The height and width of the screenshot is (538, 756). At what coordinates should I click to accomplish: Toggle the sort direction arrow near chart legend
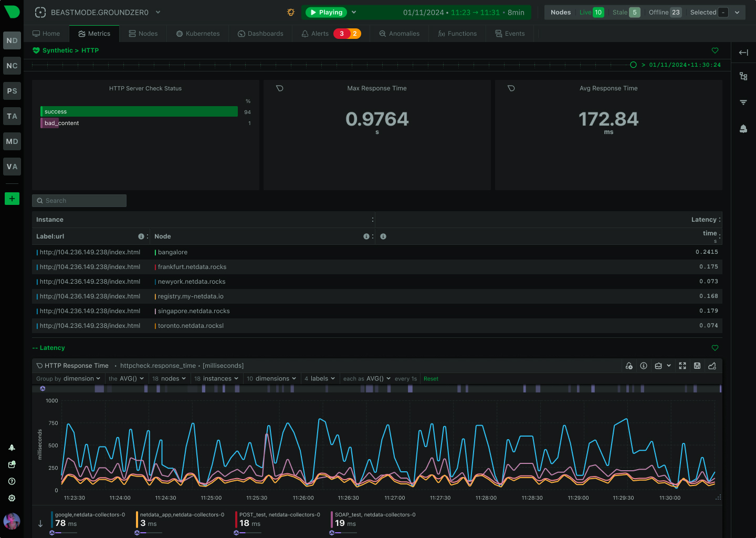[x=40, y=523]
